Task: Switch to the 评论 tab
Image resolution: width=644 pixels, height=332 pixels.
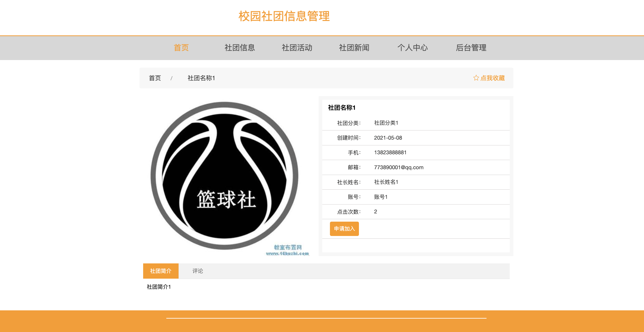Action: coord(197,271)
